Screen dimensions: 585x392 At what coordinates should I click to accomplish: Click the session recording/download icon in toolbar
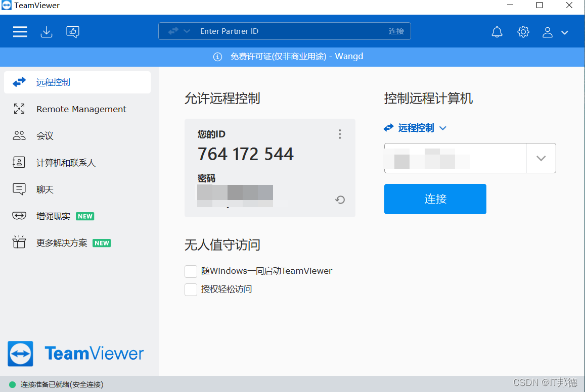pyautogui.click(x=47, y=31)
